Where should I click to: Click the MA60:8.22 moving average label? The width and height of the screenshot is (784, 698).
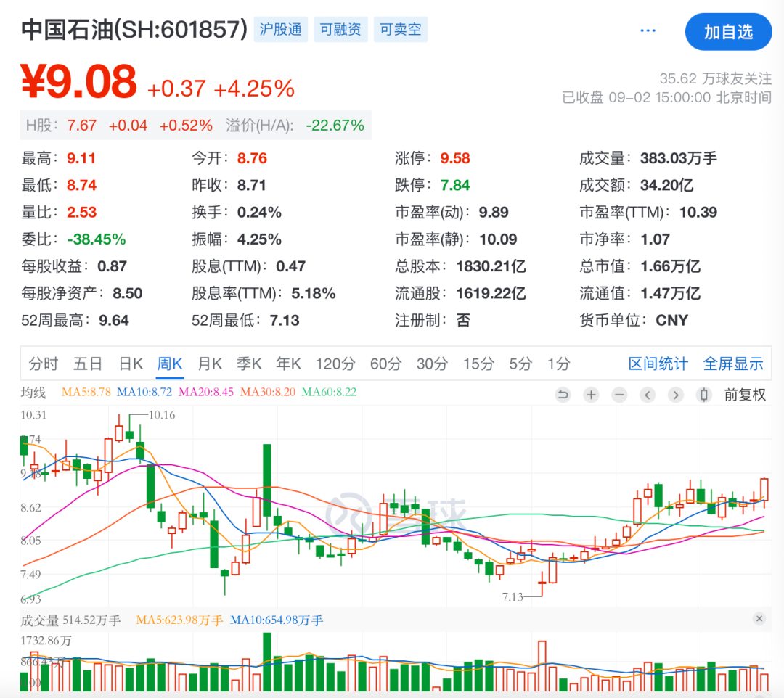click(329, 393)
